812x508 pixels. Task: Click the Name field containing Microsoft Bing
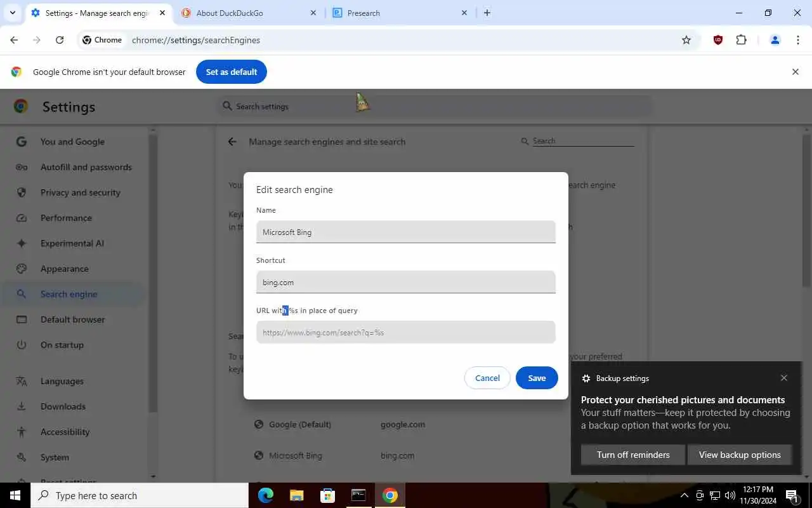tap(406, 232)
